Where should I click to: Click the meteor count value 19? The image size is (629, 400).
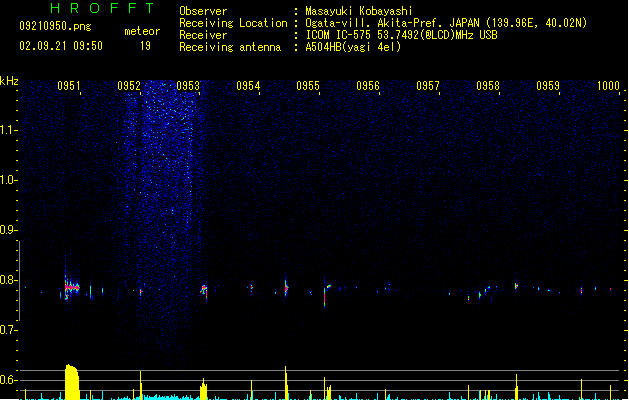click(145, 46)
